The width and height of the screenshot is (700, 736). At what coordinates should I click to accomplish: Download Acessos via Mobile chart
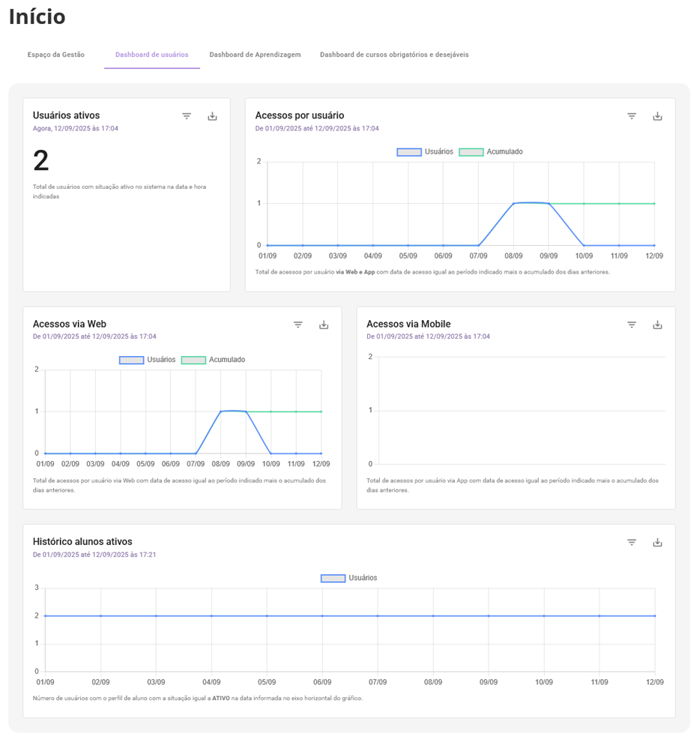657,325
